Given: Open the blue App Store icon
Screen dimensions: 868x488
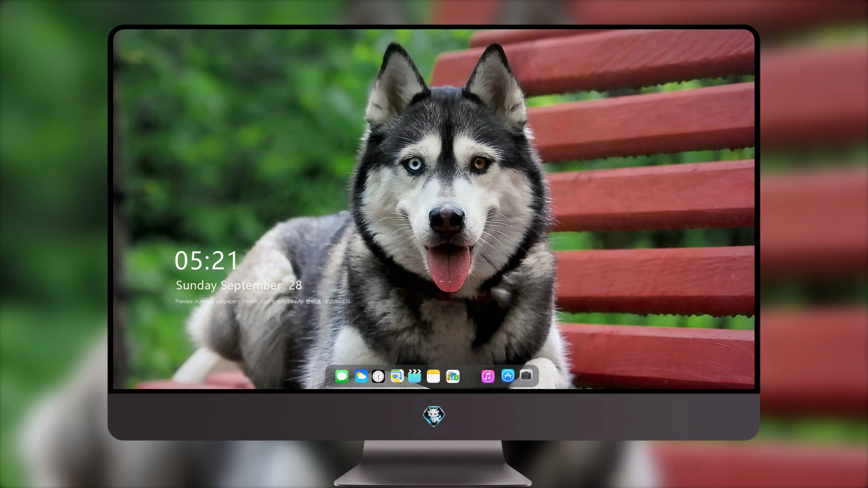Looking at the screenshot, I should click(508, 375).
